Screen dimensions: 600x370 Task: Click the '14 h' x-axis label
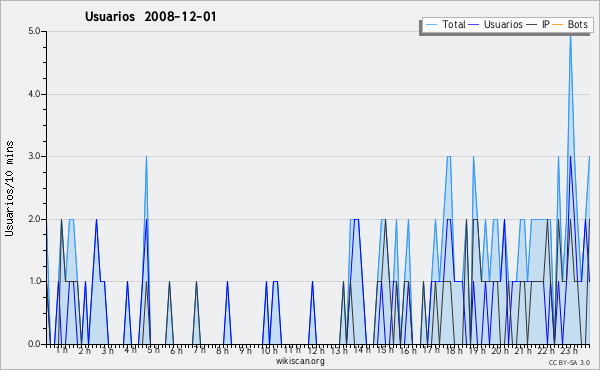tap(362, 350)
